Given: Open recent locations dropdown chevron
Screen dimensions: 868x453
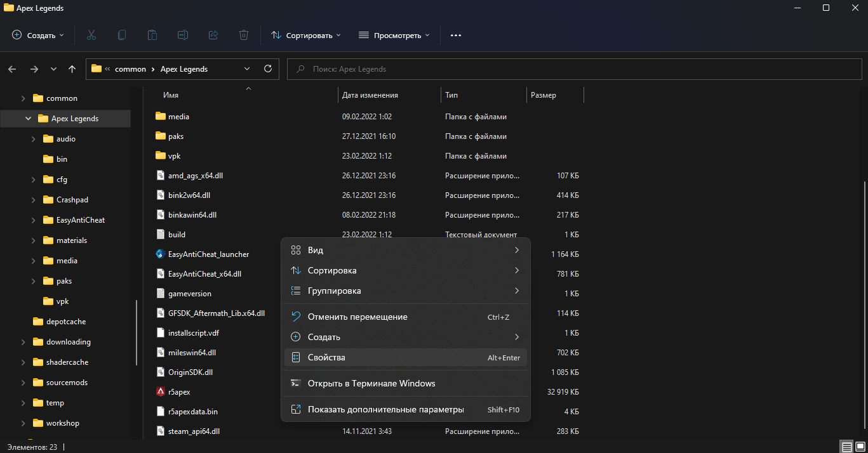Looking at the screenshot, I should (x=53, y=69).
